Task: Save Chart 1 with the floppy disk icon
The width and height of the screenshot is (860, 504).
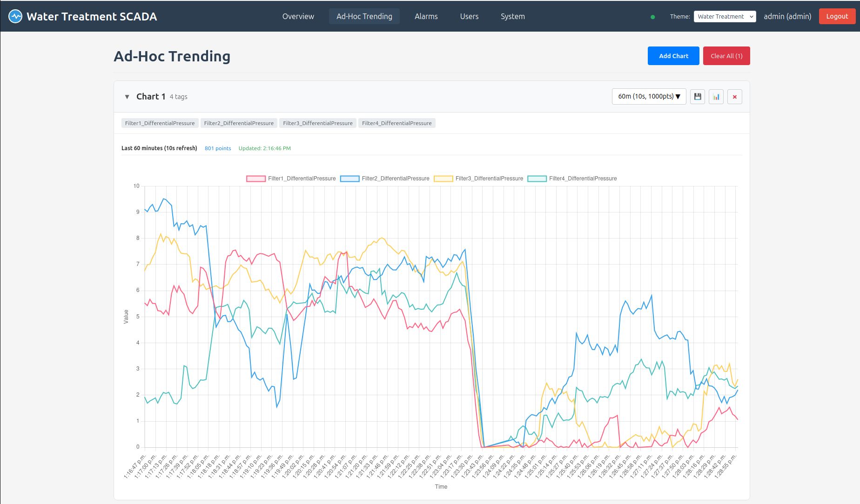Action: (x=698, y=97)
